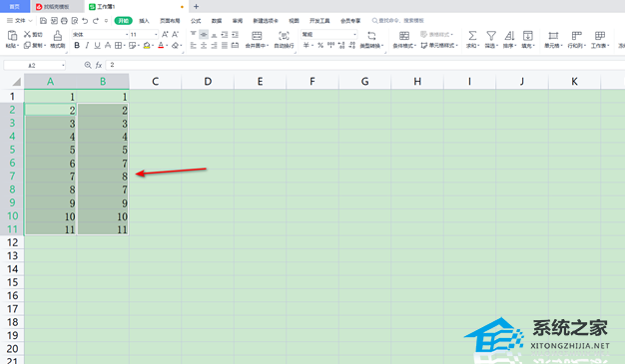Click the percent style icon
Image resolution: width=625 pixels, height=364 pixels.
coord(320,46)
